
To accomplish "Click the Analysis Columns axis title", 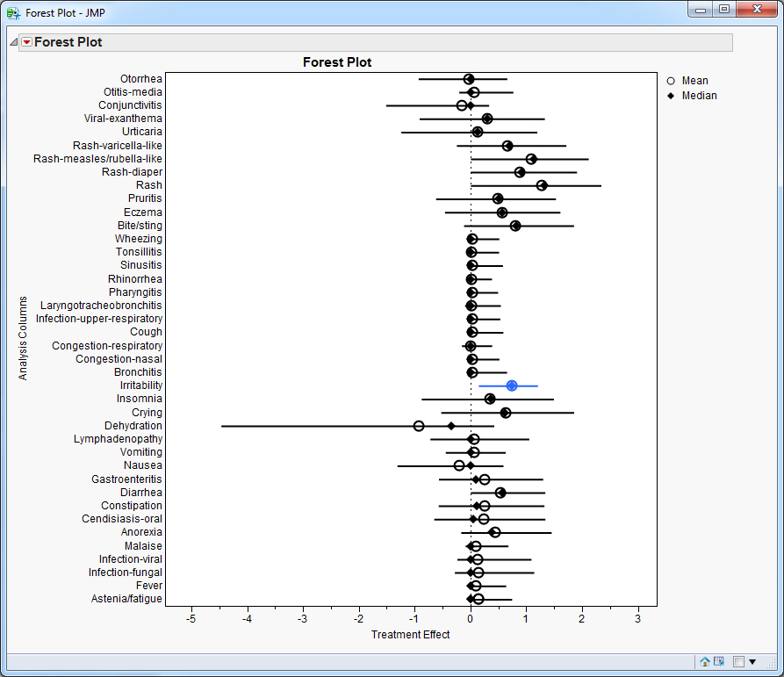I will pyautogui.click(x=24, y=338).
